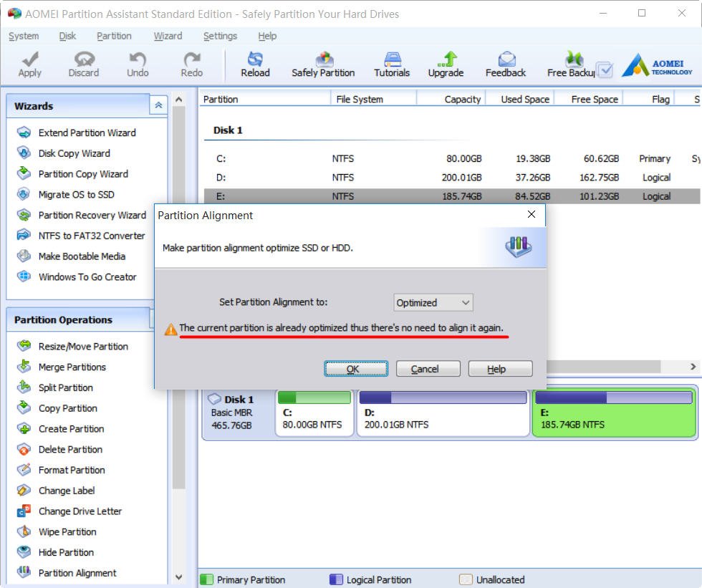Click the Partition column header
Screen dimensions: 702x588
point(265,100)
